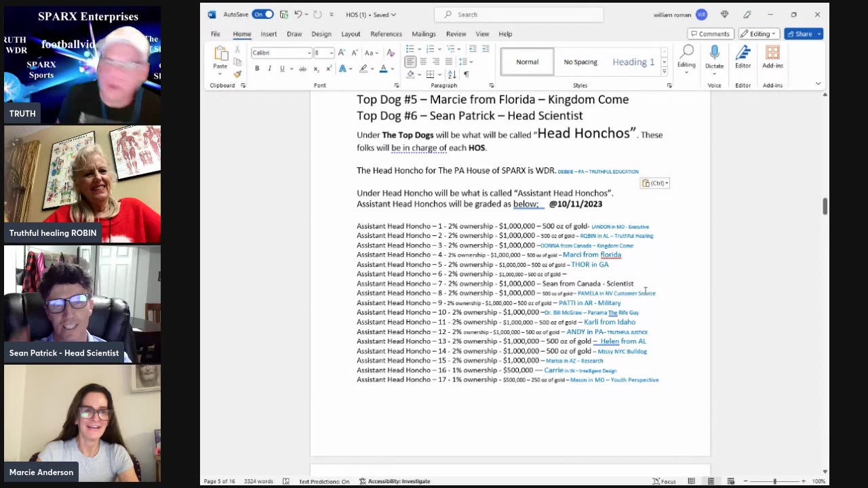This screenshot has height=488, width=868.
Task: Click Clear All Formatting icon
Action: pos(391,53)
